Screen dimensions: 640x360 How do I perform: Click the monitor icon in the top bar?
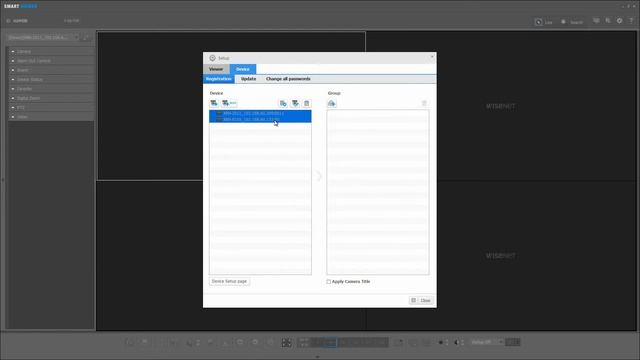[596, 20]
